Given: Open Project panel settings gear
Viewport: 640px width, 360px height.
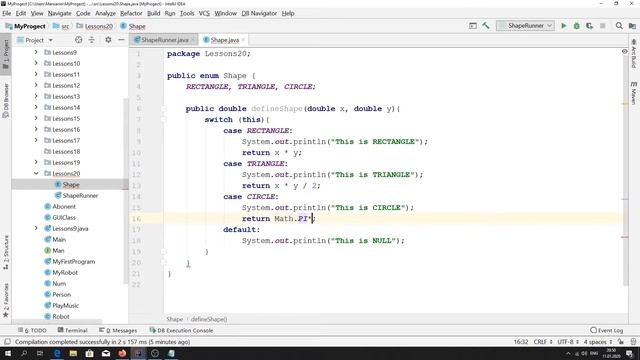Looking at the screenshot, I should coord(108,40).
